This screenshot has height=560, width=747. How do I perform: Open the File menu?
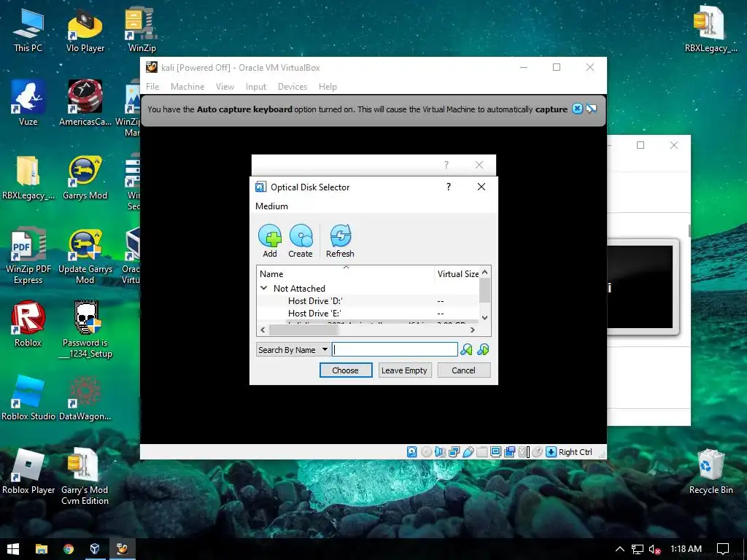pos(152,87)
